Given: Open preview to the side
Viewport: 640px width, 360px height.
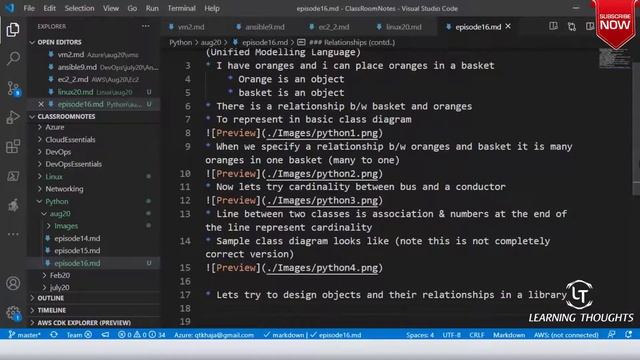Looking at the screenshot, I should click(553, 27).
